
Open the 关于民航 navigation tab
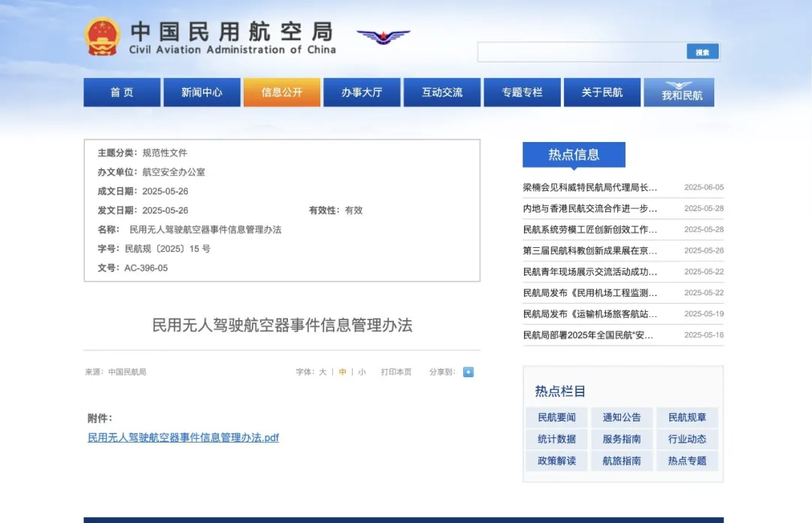click(602, 92)
